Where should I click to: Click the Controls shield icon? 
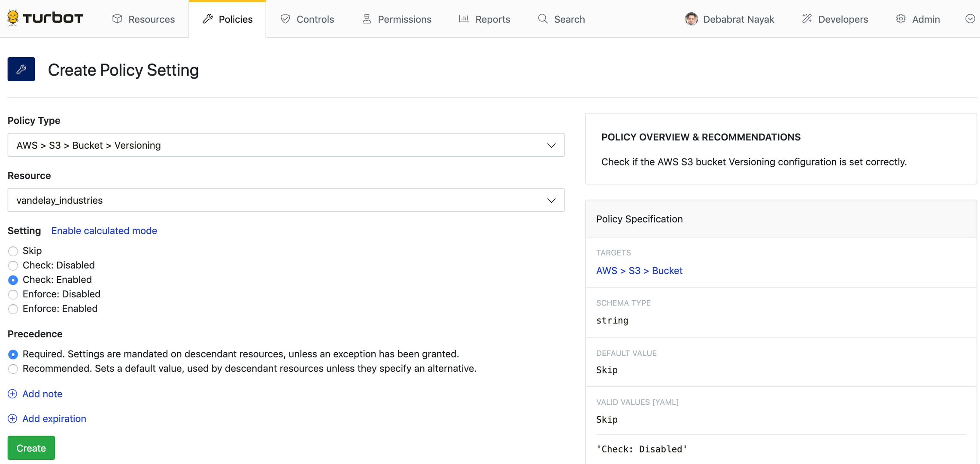(x=285, y=19)
